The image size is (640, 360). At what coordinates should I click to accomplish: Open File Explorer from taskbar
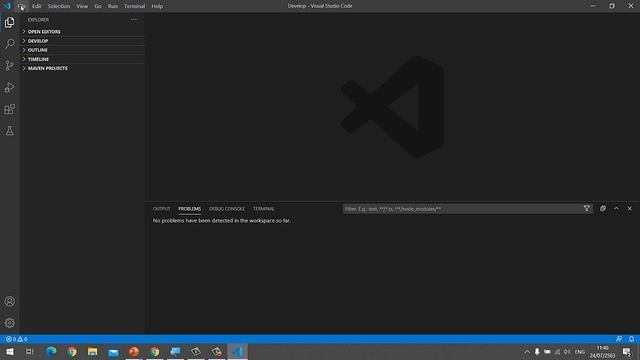coord(93,351)
